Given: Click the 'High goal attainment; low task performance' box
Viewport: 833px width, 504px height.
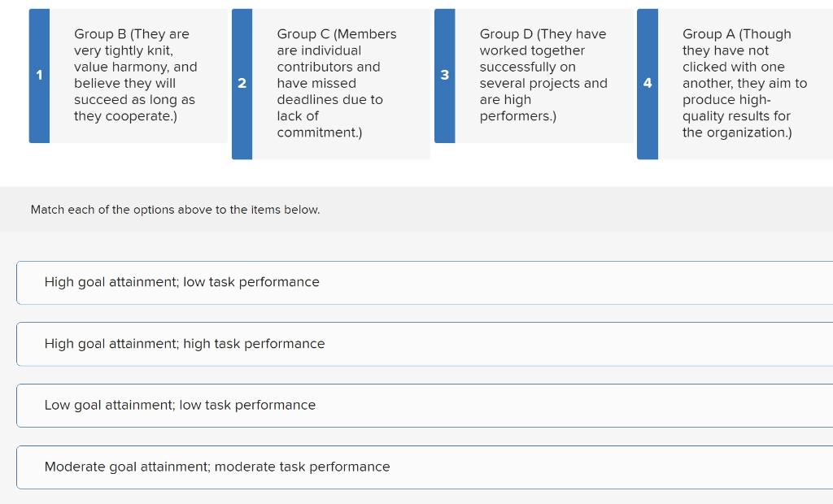Looking at the screenshot, I should pyautogui.click(x=423, y=283).
